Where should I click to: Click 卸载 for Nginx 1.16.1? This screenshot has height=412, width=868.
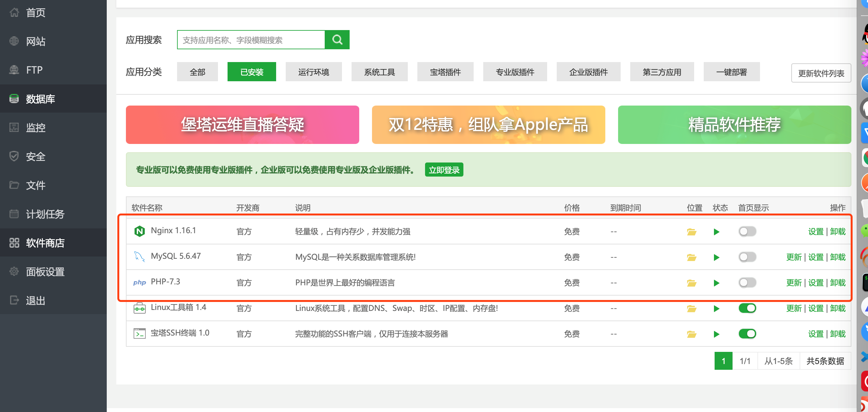(838, 232)
